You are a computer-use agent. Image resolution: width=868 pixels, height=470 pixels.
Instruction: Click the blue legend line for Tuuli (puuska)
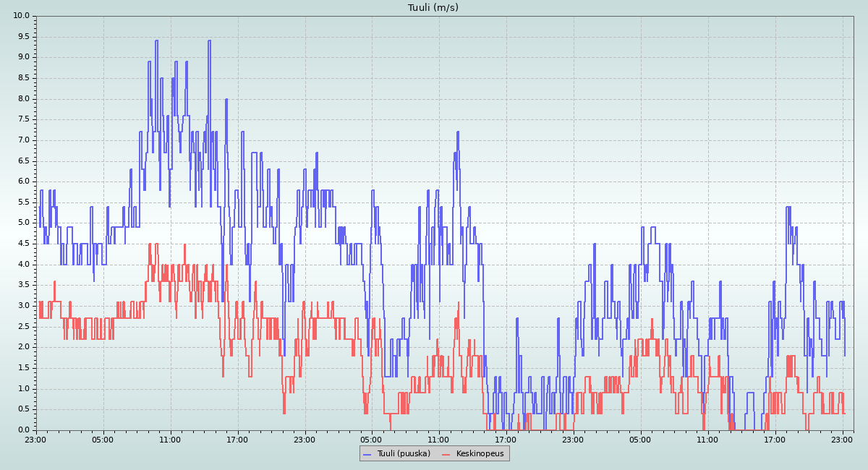367,454
